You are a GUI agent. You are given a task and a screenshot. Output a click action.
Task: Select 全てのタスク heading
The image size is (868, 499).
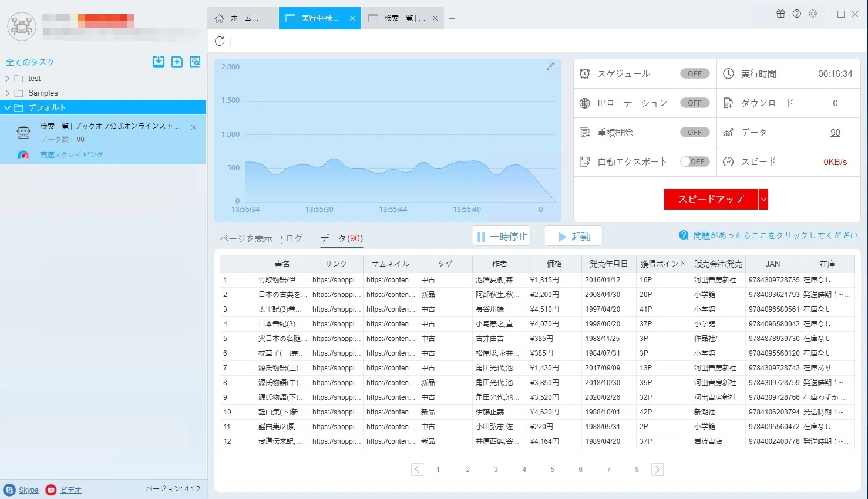point(30,62)
